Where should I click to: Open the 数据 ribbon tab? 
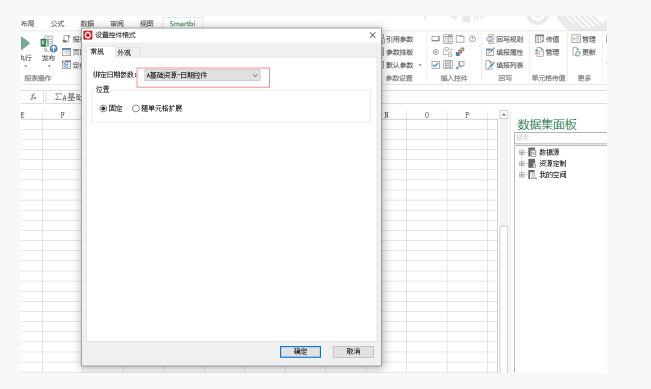pyautogui.click(x=87, y=24)
